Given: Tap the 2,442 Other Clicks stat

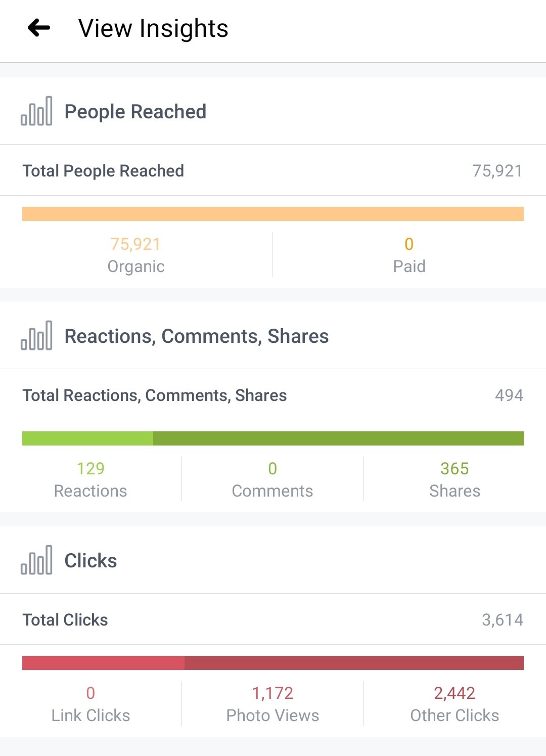Looking at the screenshot, I should [454, 704].
